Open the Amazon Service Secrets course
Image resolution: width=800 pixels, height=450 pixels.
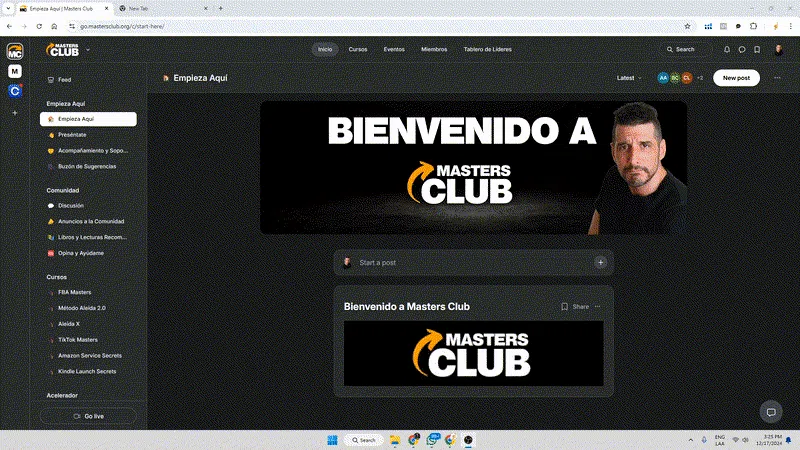pos(88,356)
